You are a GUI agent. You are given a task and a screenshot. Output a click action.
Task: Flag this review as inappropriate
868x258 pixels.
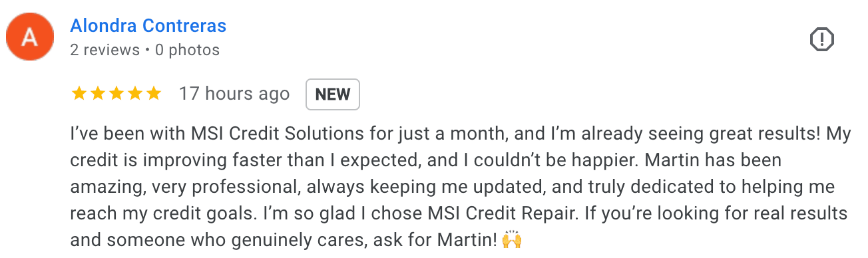click(822, 39)
